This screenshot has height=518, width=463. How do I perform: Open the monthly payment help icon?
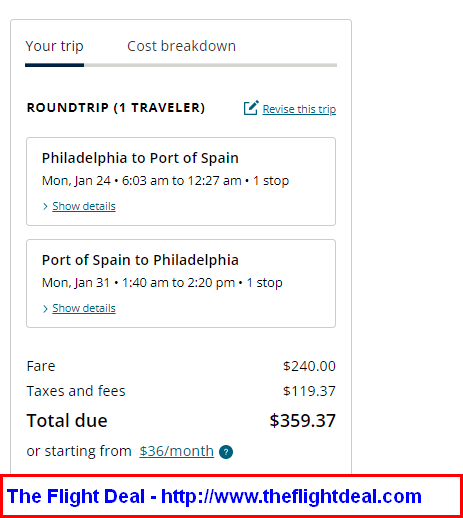226,452
